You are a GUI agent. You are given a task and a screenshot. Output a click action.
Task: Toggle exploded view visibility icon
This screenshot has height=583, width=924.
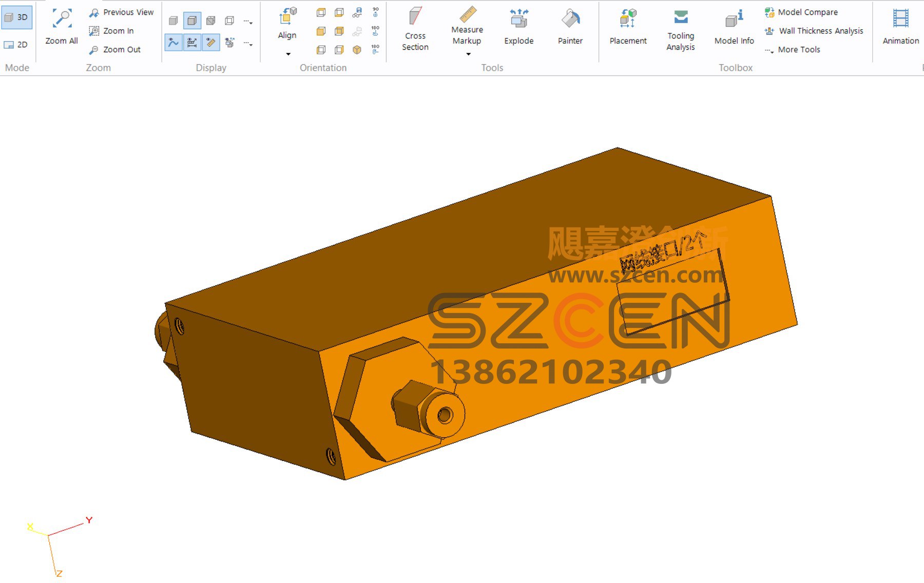[229, 43]
